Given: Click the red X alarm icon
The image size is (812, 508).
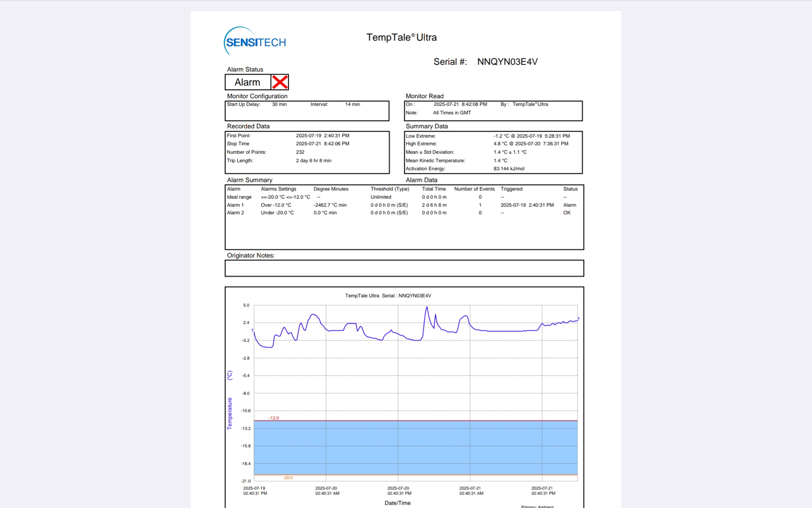Looking at the screenshot, I should tap(280, 82).
